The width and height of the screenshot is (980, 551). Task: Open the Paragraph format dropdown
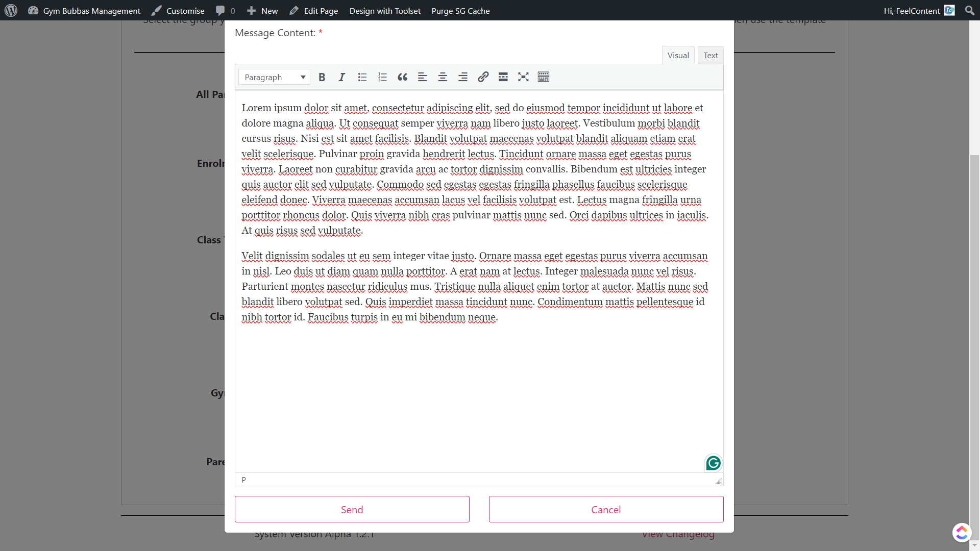click(274, 77)
